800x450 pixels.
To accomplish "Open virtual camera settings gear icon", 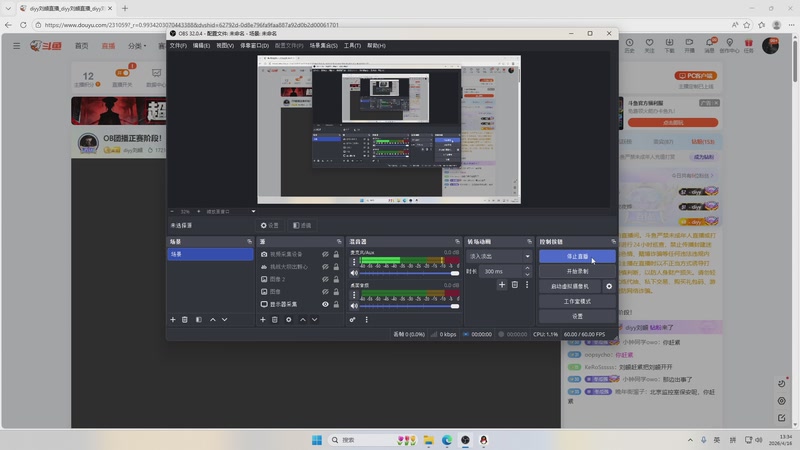I will (x=609, y=286).
